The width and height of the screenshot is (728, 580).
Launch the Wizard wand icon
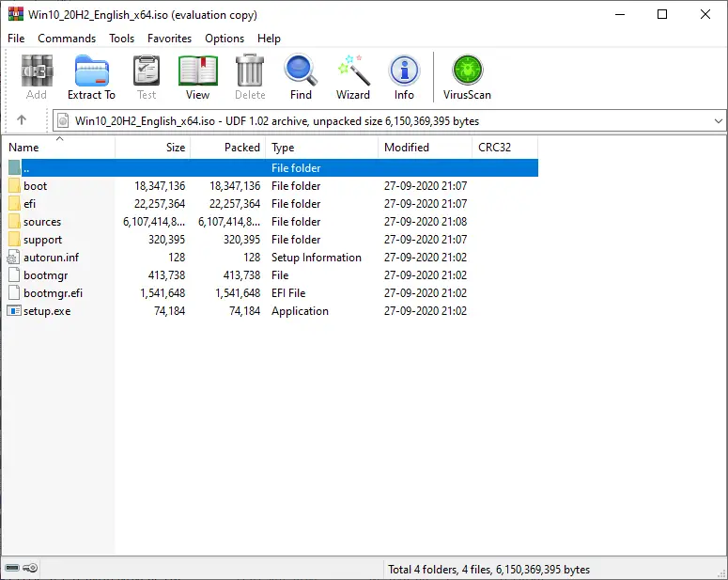tap(353, 71)
